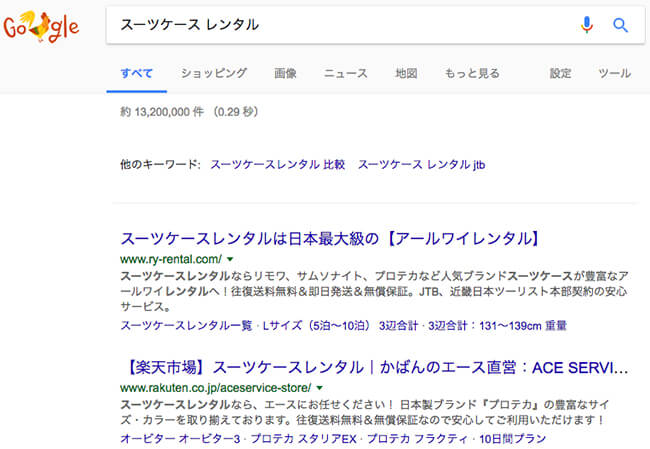The width and height of the screenshot is (650, 449).
Task: Expand the arrow next to ry-rental.com URL
Action: pos(230,260)
